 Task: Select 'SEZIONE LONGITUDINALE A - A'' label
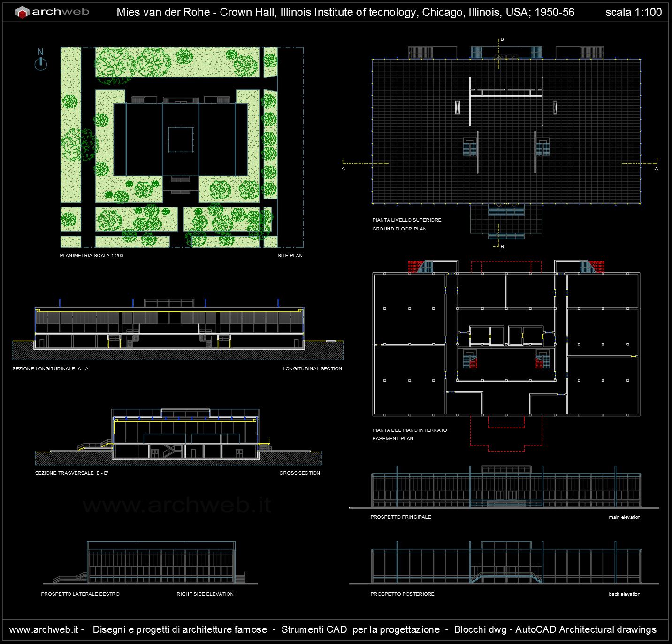(x=51, y=369)
